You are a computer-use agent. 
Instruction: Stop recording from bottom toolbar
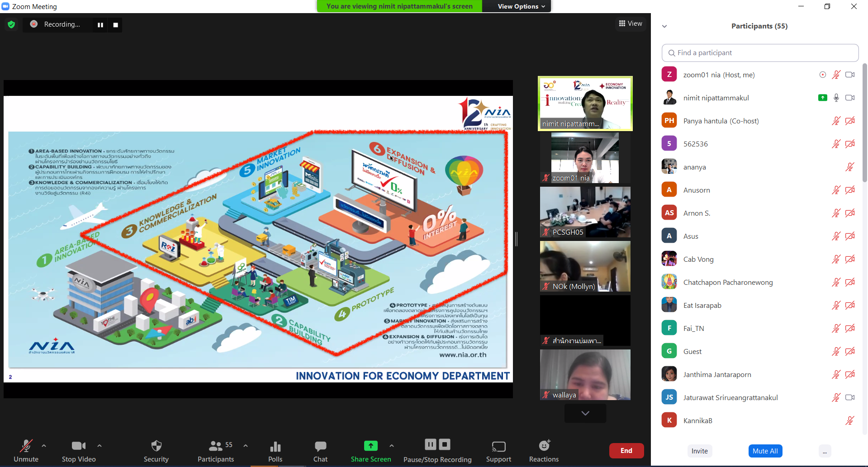pos(445,444)
